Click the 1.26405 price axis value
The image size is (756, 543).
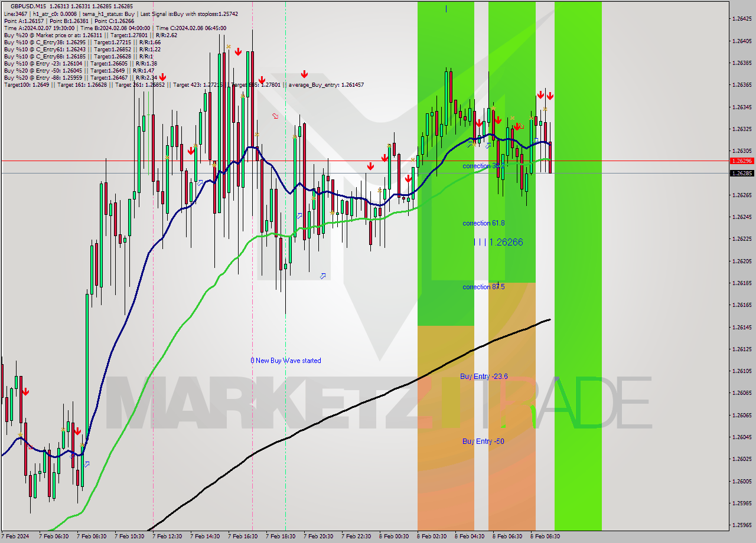[742, 41]
